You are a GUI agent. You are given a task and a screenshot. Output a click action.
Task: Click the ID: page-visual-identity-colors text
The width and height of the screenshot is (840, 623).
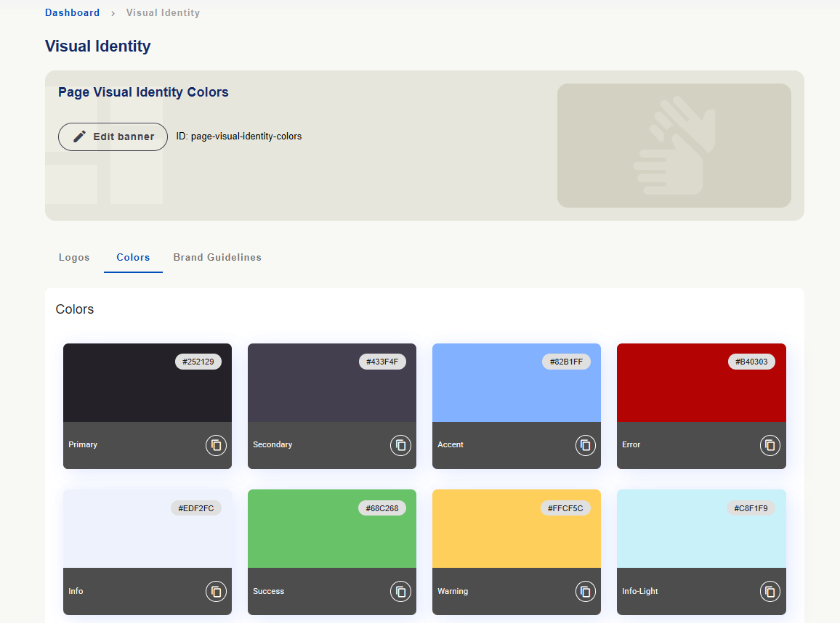click(x=239, y=137)
